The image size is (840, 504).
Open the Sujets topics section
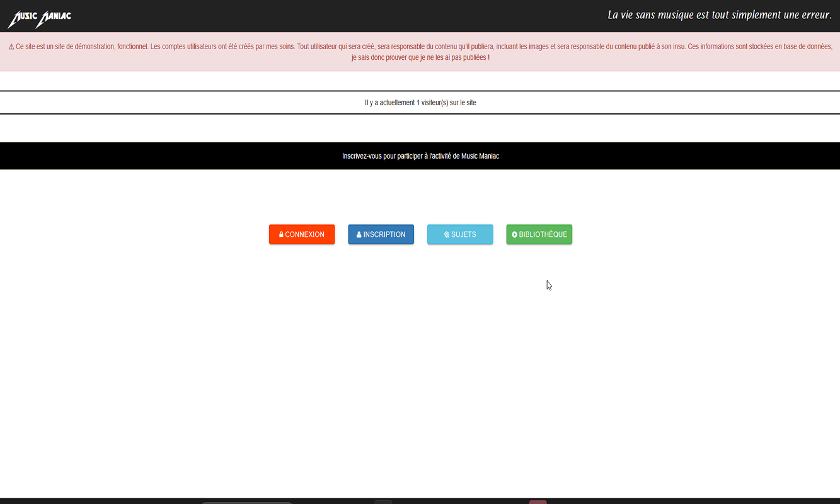(x=460, y=234)
